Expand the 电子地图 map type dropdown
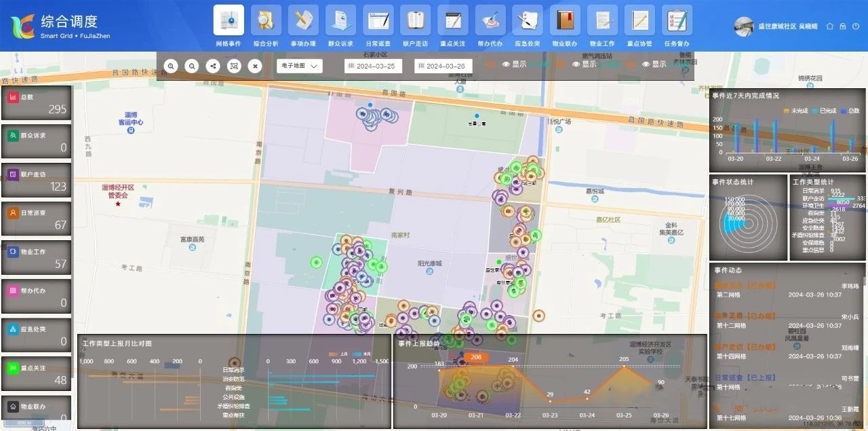This screenshot has width=868, height=431. click(x=299, y=66)
